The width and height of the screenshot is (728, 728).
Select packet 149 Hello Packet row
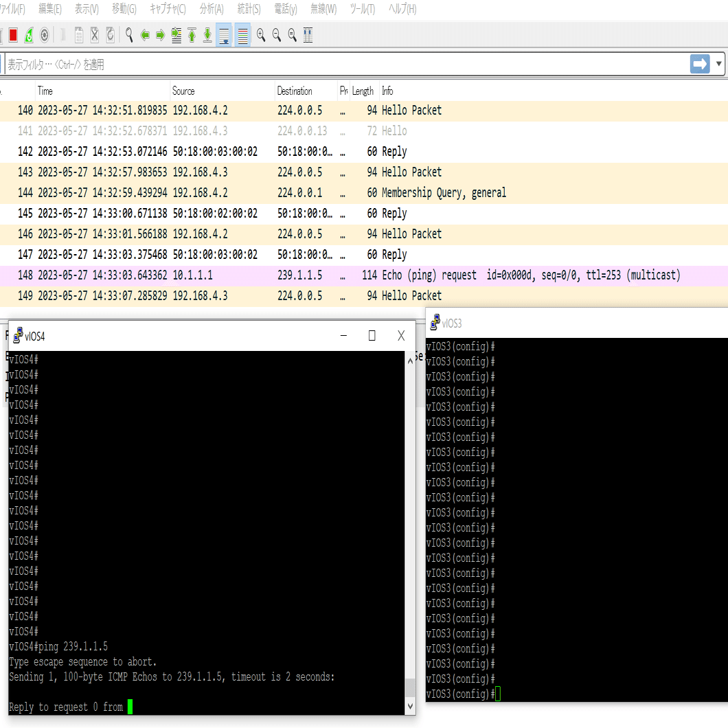(364, 296)
